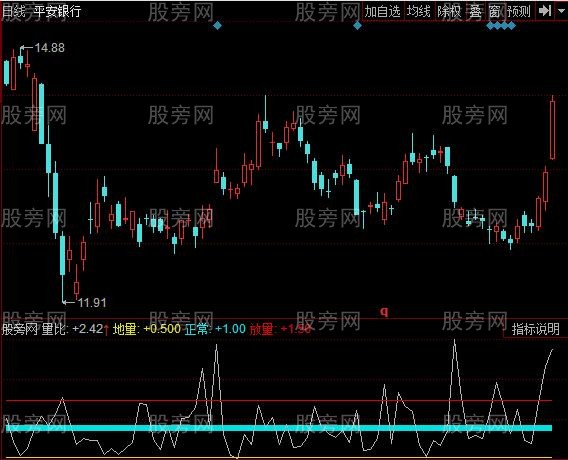Screen dimensions: 568x460
Task: Click the 14.88 high price label
Action: click(x=50, y=47)
